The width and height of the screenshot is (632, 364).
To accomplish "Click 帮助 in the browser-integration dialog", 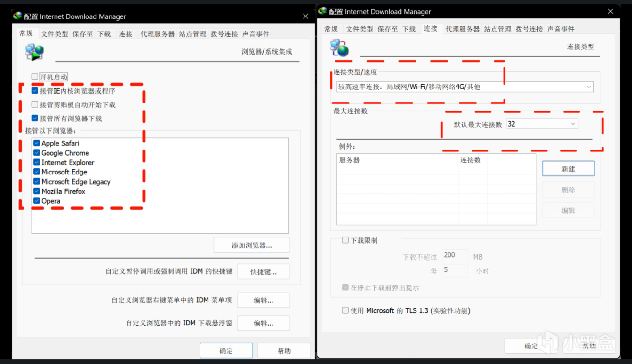I will point(284,351).
